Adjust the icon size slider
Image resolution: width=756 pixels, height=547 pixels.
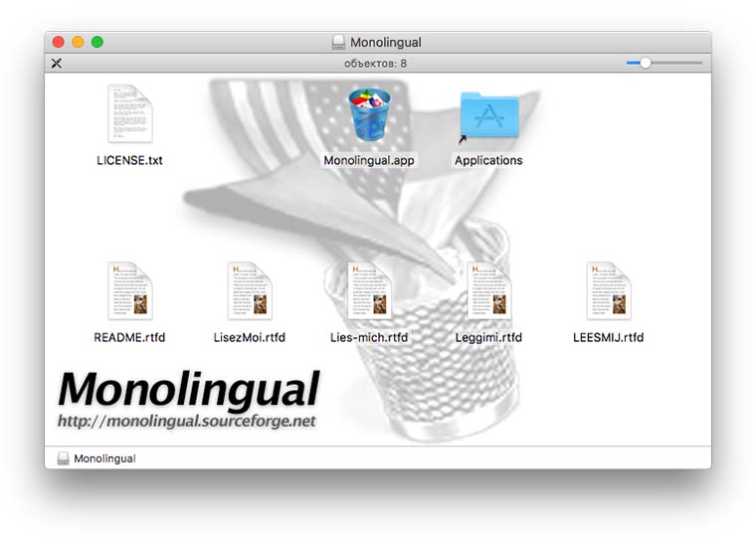(663, 63)
